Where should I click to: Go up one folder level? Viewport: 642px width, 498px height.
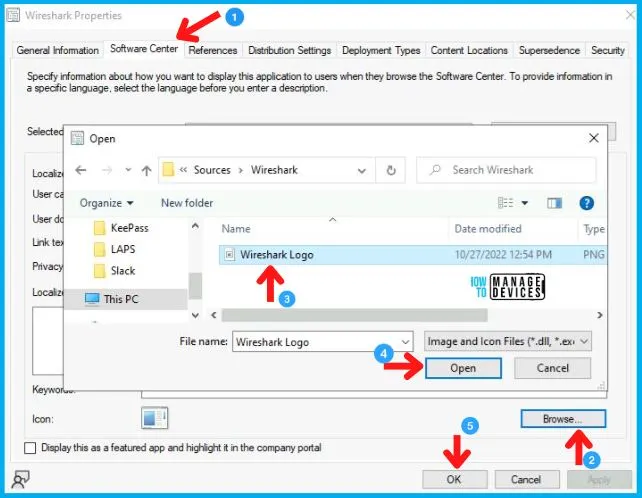pyautogui.click(x=147, y=170)
